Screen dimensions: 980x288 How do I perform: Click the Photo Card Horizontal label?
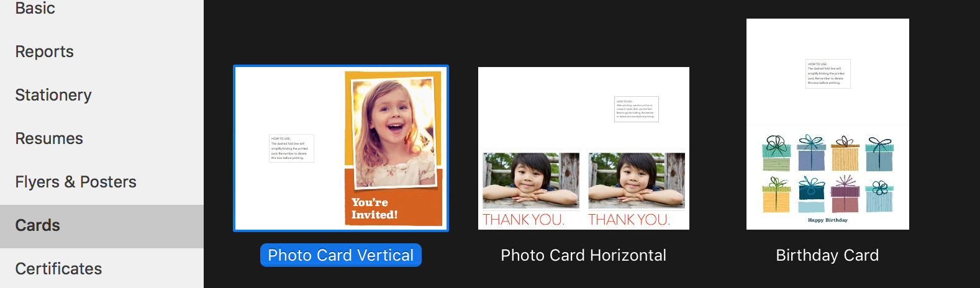[584, 255]
